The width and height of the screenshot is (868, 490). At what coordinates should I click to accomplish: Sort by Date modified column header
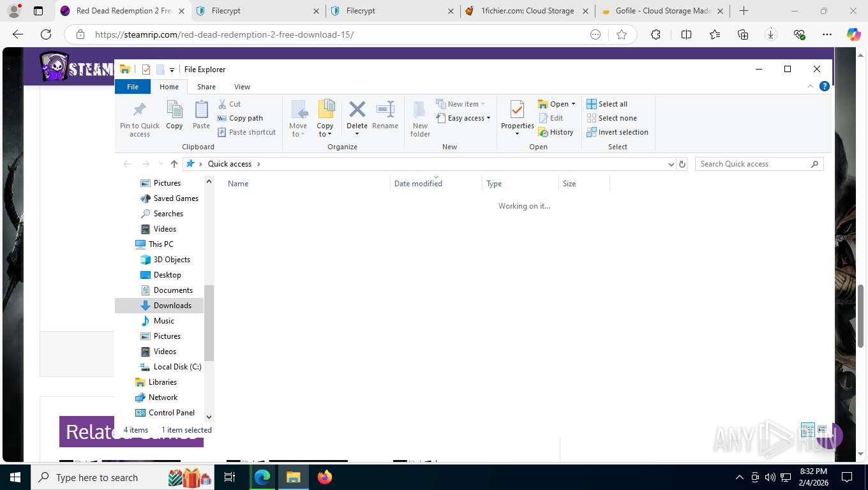point(436,184)
